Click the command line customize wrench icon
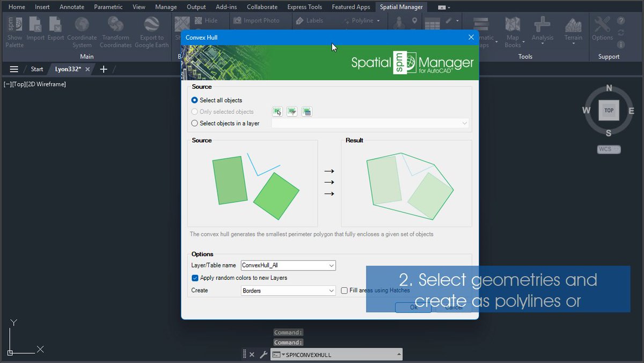 263,354
